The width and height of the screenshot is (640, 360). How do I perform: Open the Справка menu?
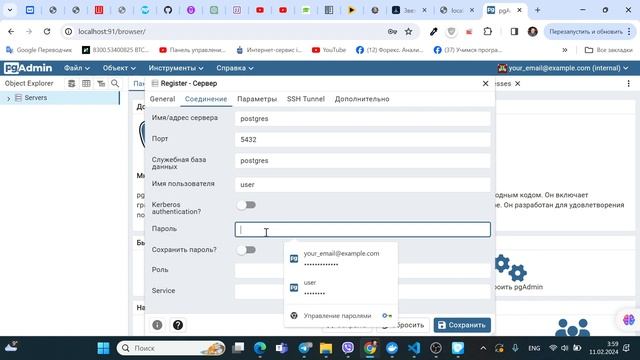click(235, 68)
